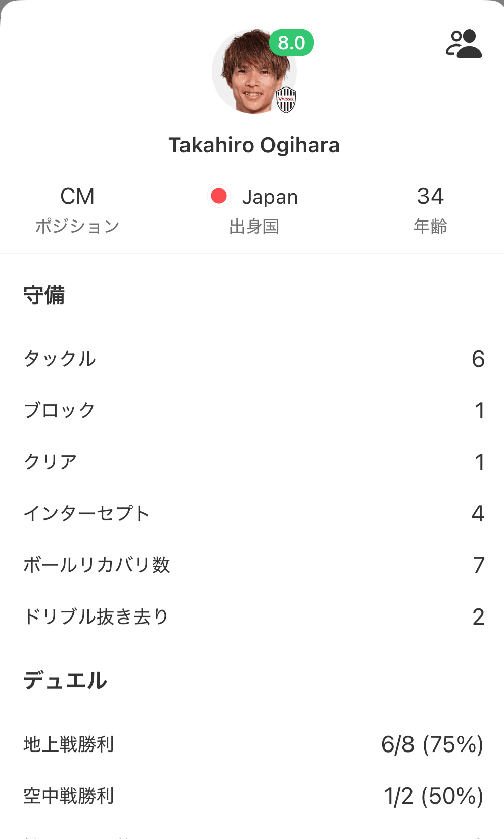The height and width of the screenshot is (839, 504).
Task: Tap the 6/8 (75%) duel value
Action: [432, 744]
